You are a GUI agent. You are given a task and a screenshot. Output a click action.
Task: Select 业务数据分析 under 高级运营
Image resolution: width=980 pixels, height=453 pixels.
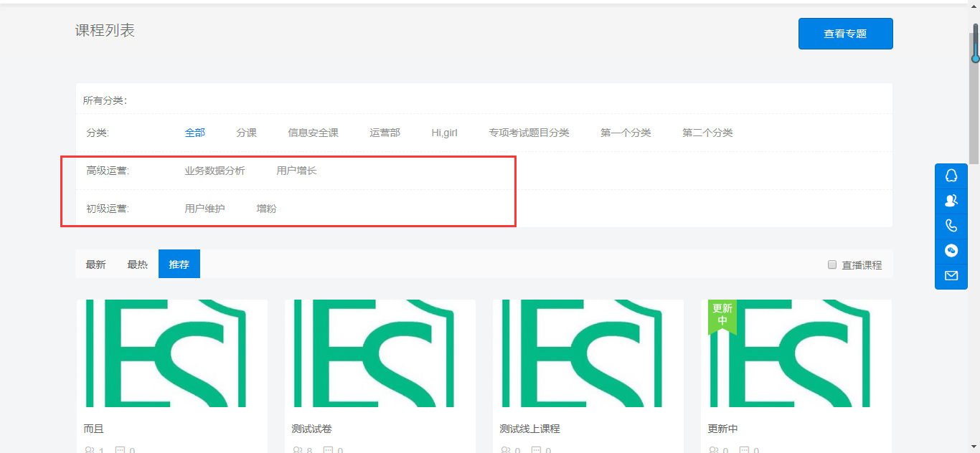(215, 171)
